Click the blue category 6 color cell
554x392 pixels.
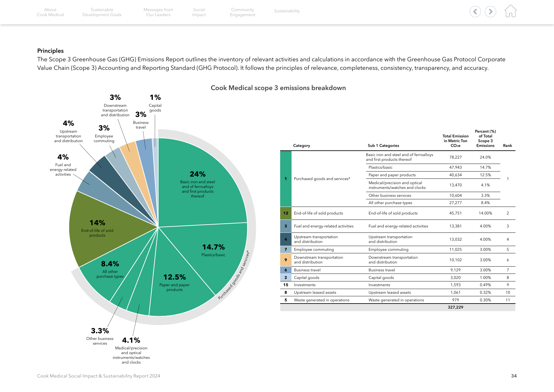click(286, 270)
